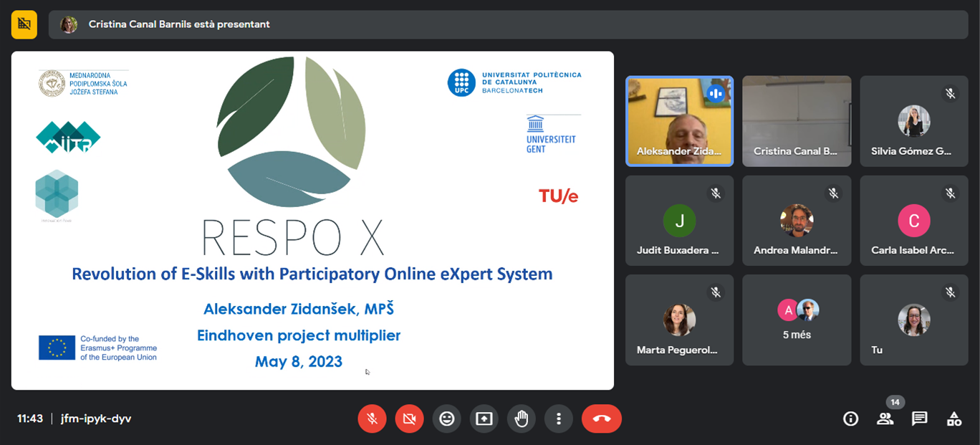Image resolution: width=980 pixels, height=445 pixels.
Task: Raise your hand
Action: point(522,418)
